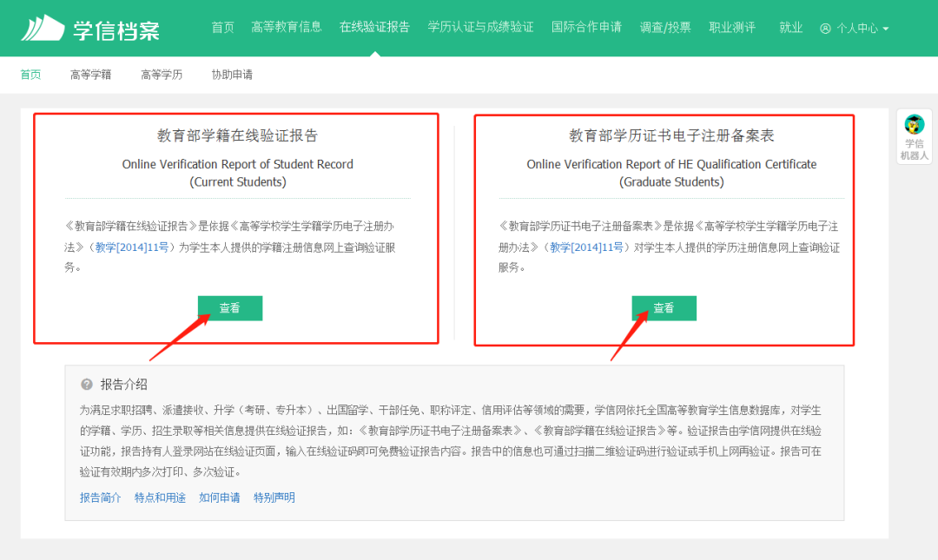Click the 如何申请 link
938x560 pixels.
pyautogui.click(x=220, y=497)
